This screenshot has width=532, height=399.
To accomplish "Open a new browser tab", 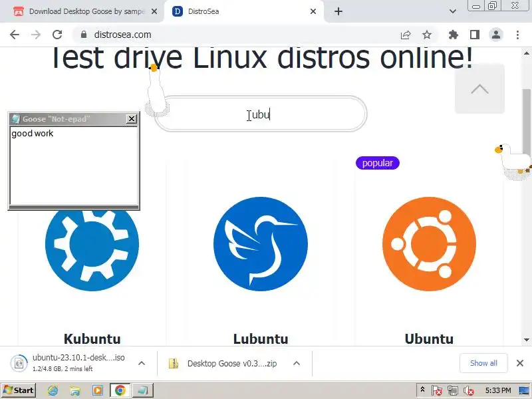I will tap(338, 11).
